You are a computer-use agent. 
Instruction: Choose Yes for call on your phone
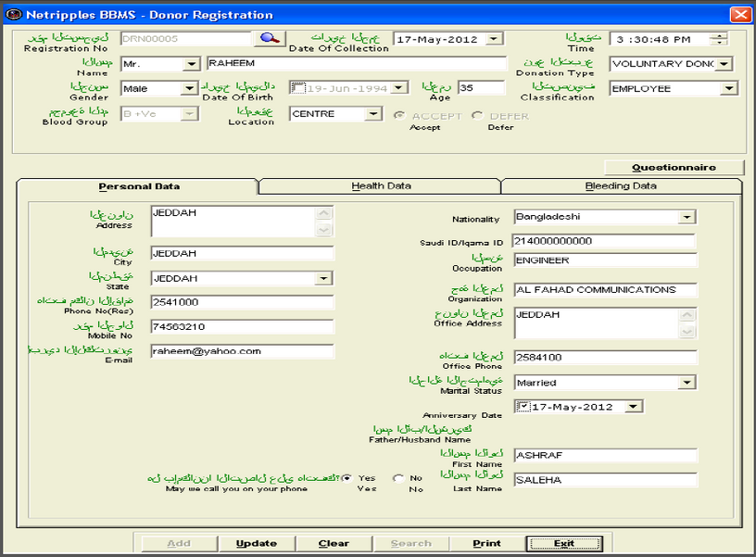point(346,478)
